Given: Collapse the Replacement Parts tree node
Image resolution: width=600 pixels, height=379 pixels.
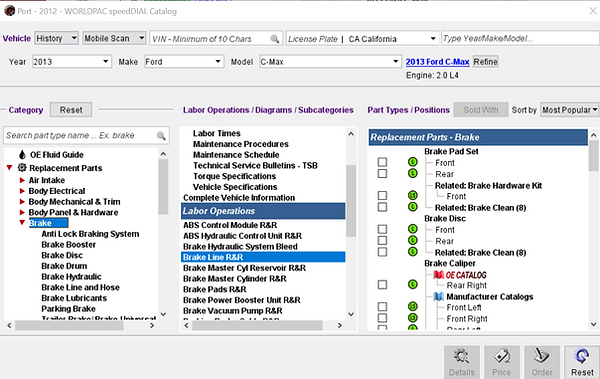Looking at the screenshot, I should coord(10,168).
